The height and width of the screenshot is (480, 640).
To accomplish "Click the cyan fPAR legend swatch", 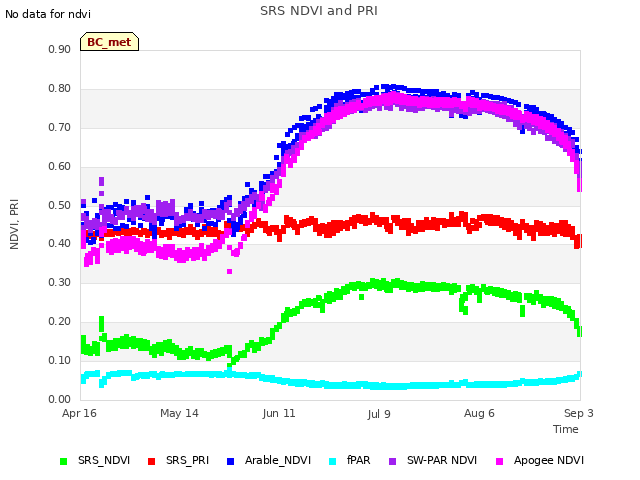I will coord(333,461).
